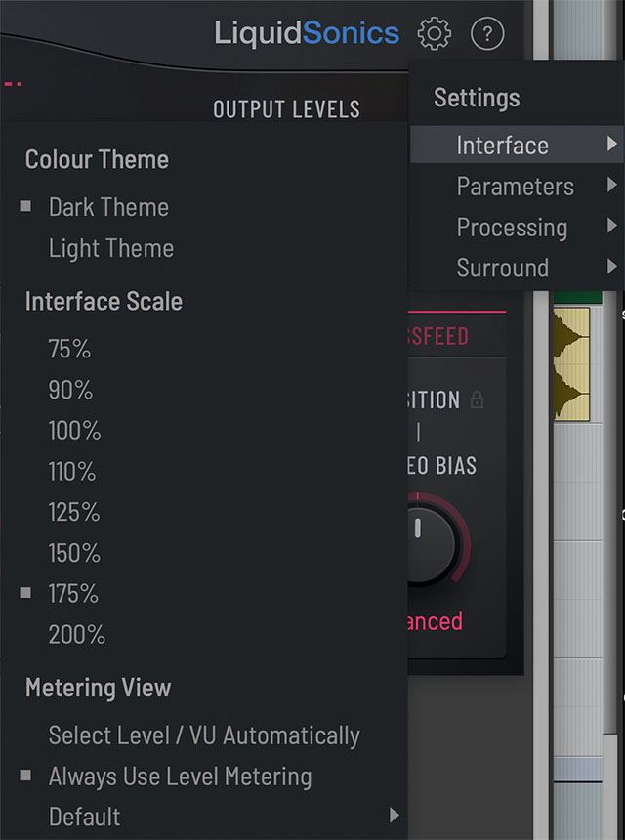Choose Select Level / VU Automatically
Viewport: 625px width, 840px height.
point(204,735)
